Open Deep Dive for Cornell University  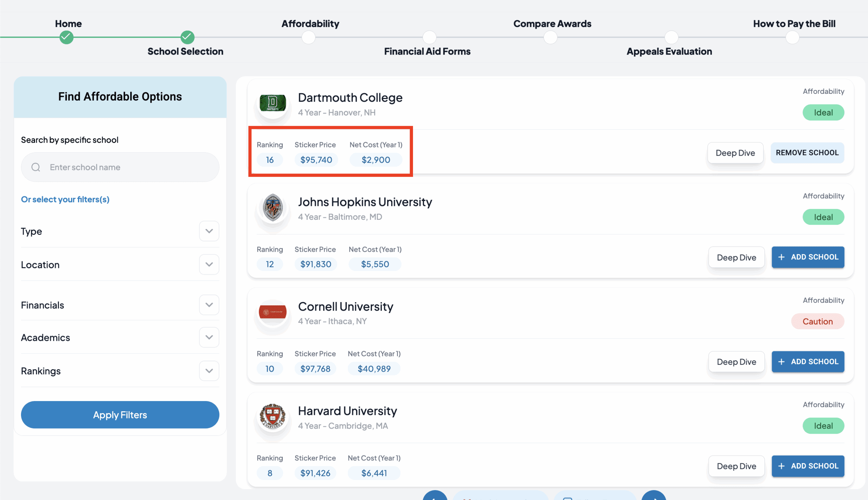point(736,361)
